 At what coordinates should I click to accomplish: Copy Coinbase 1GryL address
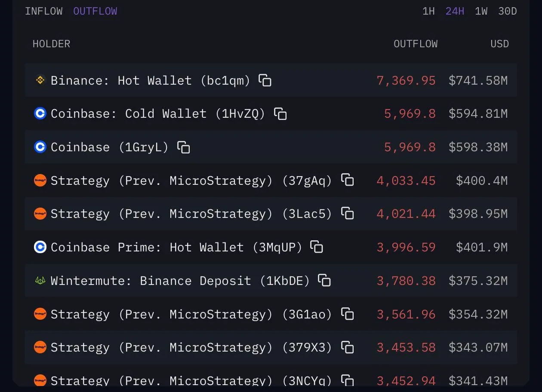(x=184, y=147)
